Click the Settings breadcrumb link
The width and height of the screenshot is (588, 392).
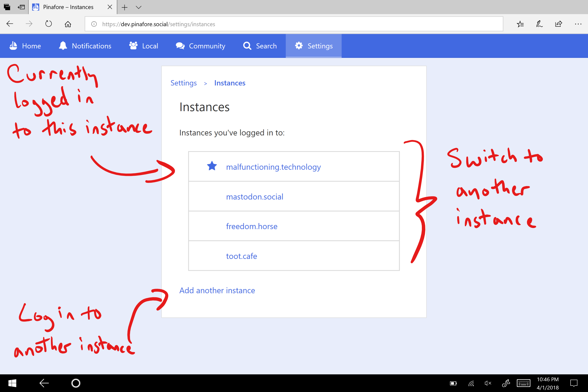pyautogui.click(x=184, y=83)
